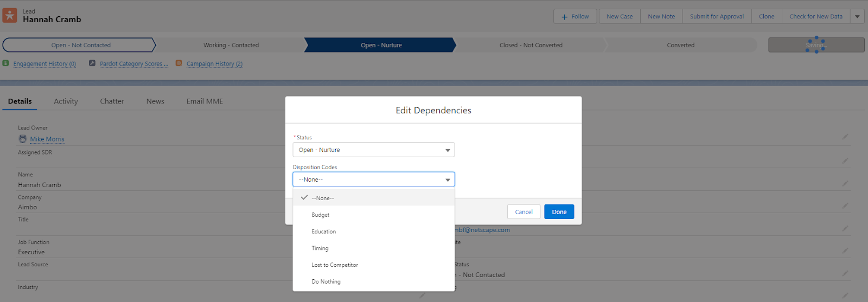Click the Aimbo company value
868x302 pixels.
(x=27, y=207)
